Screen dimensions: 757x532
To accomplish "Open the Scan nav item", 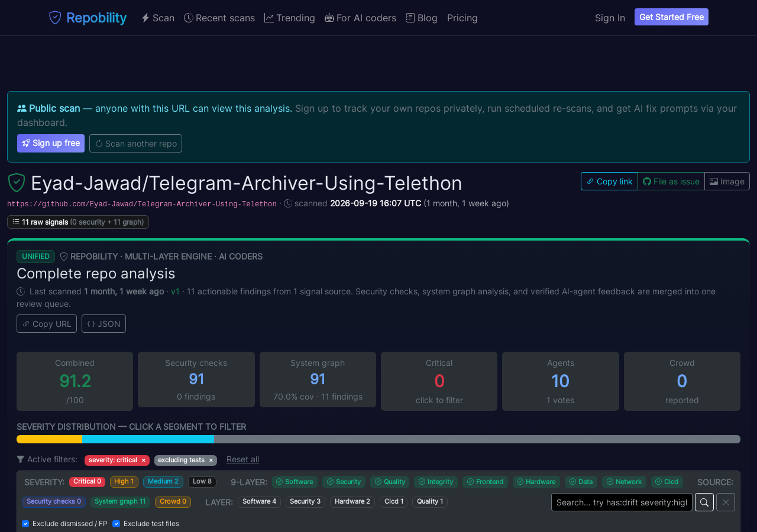I will point(158,18).
